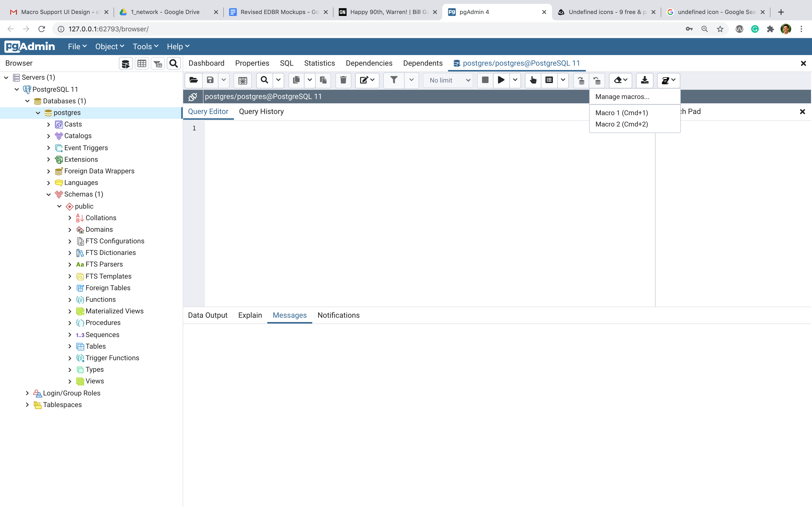
Task: Run Macro 2 (Cmd+2) from menu
Action: click(x=621, y=124)
